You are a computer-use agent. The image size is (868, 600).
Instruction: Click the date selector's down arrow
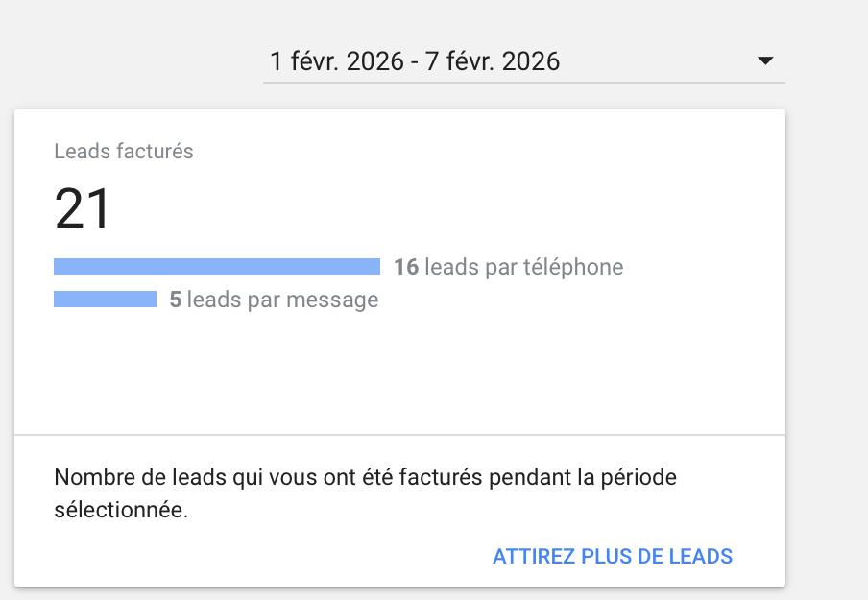click(x=765, y=61)
